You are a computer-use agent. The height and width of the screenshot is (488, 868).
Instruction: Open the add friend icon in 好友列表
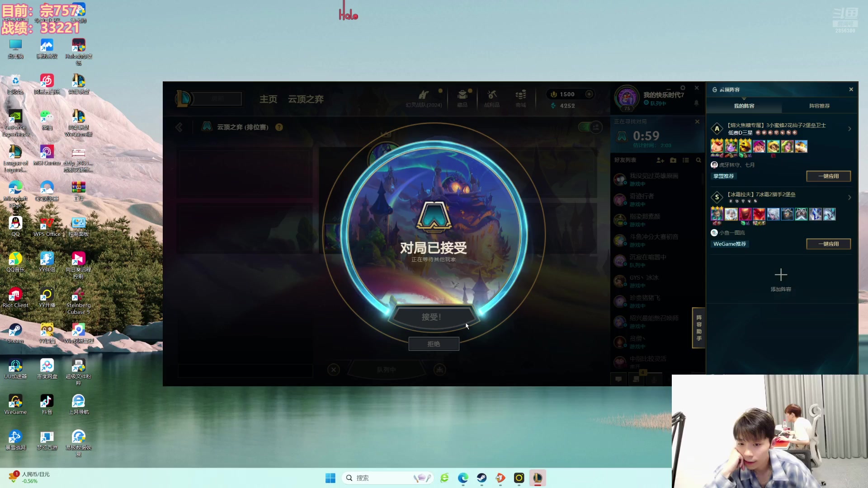[660, 160]
